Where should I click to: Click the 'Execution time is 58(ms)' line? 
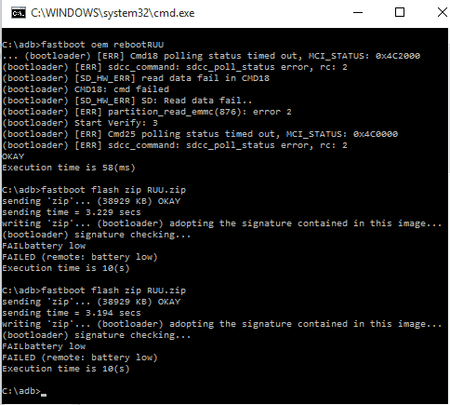point(69,168)
